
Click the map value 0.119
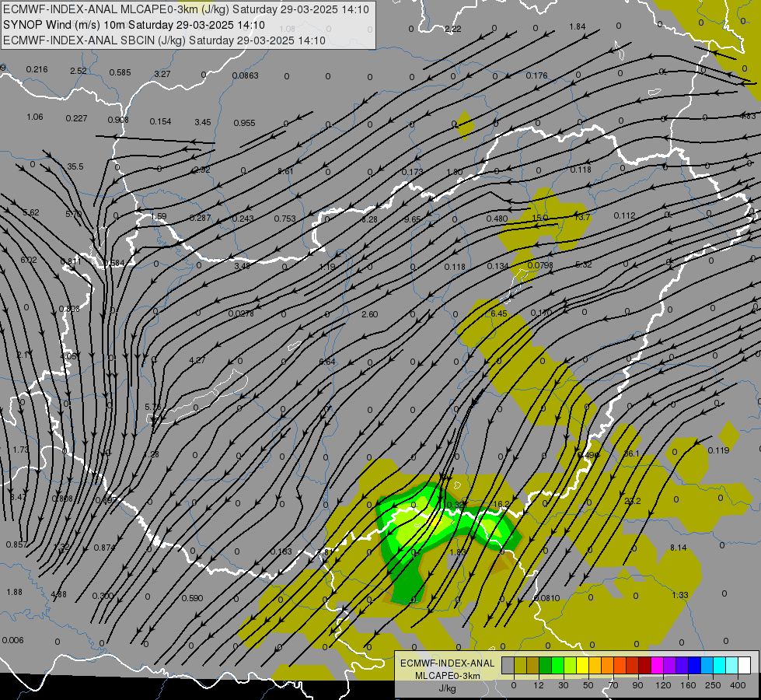[x=719, y=451]
